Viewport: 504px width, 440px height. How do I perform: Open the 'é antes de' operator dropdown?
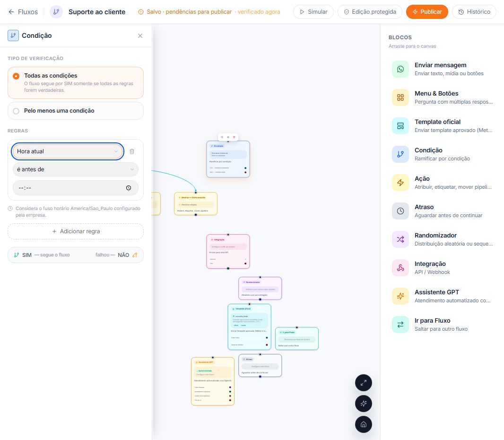(76, 169)
